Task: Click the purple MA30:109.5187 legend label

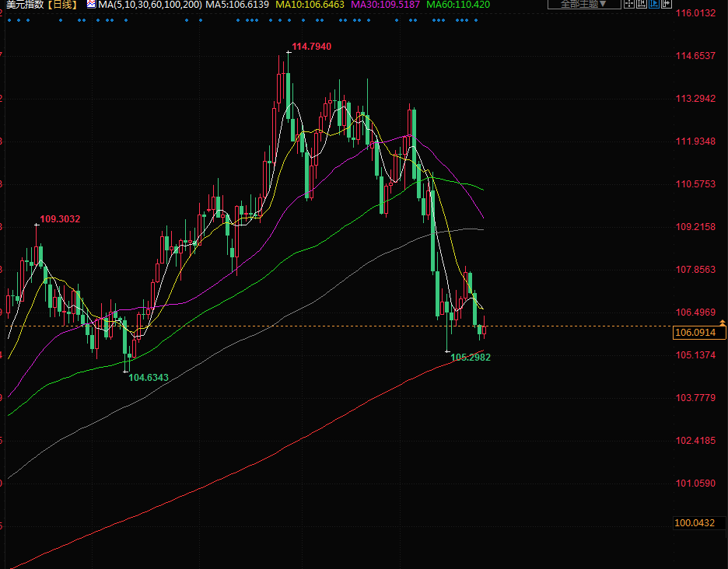Action: tap(385, 5)
